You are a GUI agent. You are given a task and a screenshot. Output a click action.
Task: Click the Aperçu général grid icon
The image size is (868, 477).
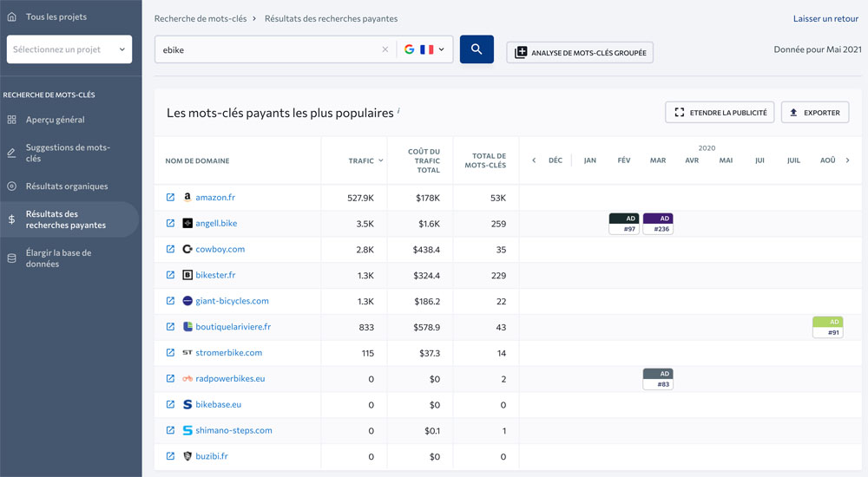pos(11,120)
